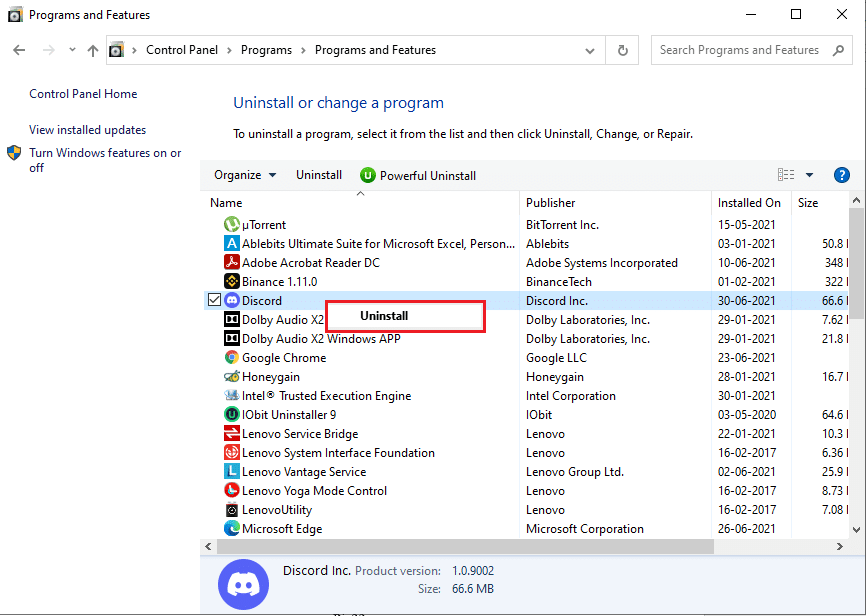The width and height of the screenshot is (866, 616).
Task: Open the Organize dropdown menu
Action: tap(245, 175)
